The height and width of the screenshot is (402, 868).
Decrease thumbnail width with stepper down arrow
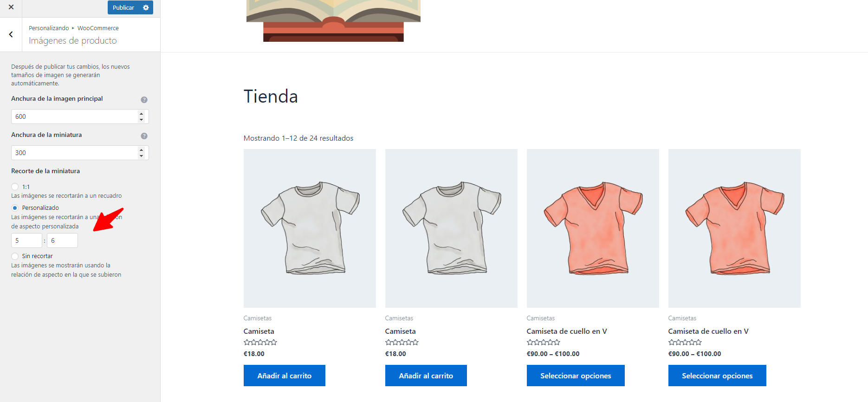(141, 156)
